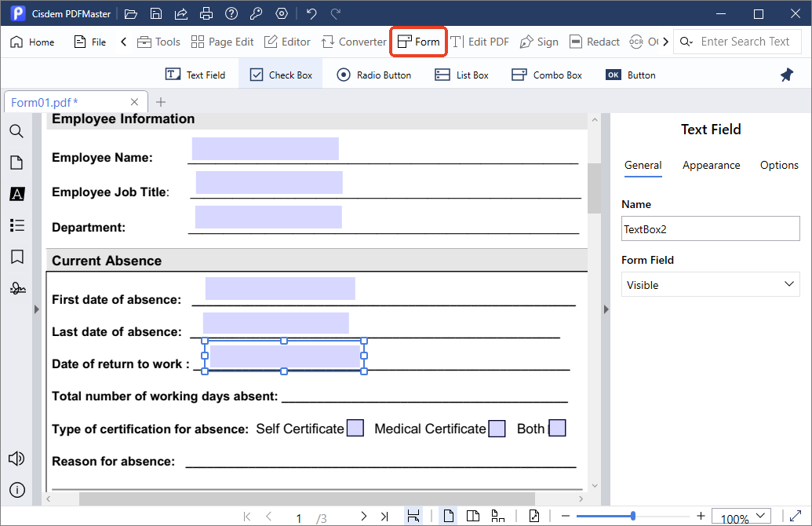Select the Radio Button form tool
The height and width of the screenshot is (526, 812).
click(373, 75)
